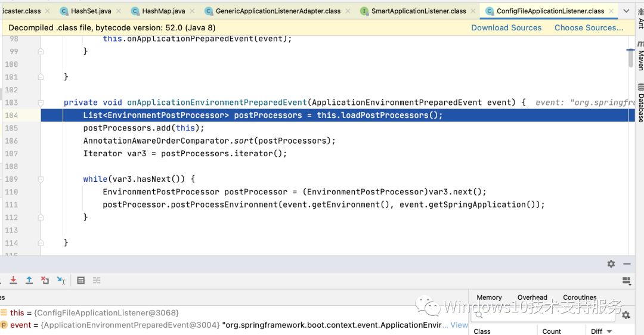The image size is (644, 335).
Task: Open the debugger Layout Settings icon
Action: tap(626, 281)
